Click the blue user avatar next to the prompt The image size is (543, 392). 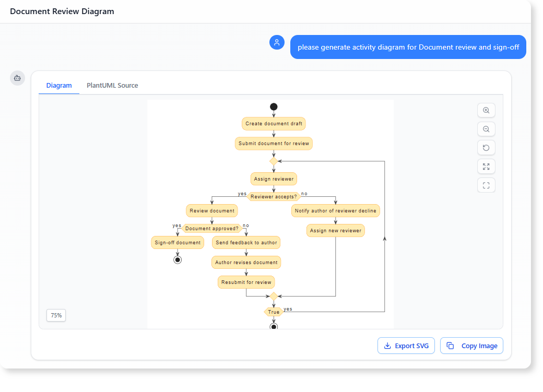[x=276, y=42]
